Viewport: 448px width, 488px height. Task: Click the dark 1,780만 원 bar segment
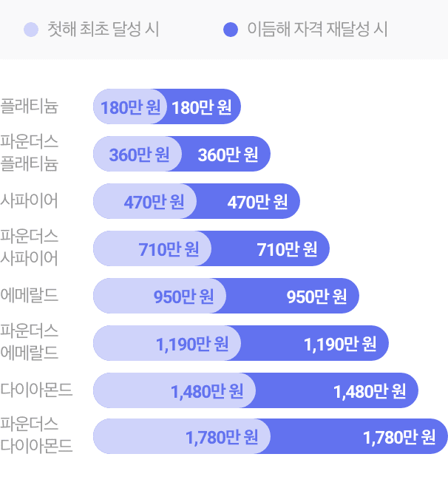pos(359,436)
